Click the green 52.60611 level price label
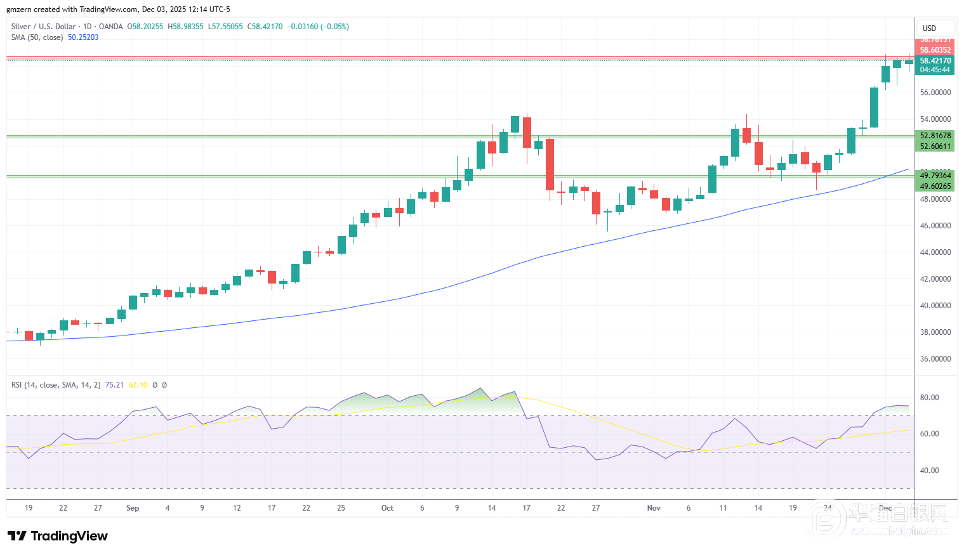 (x=936, y=146)
